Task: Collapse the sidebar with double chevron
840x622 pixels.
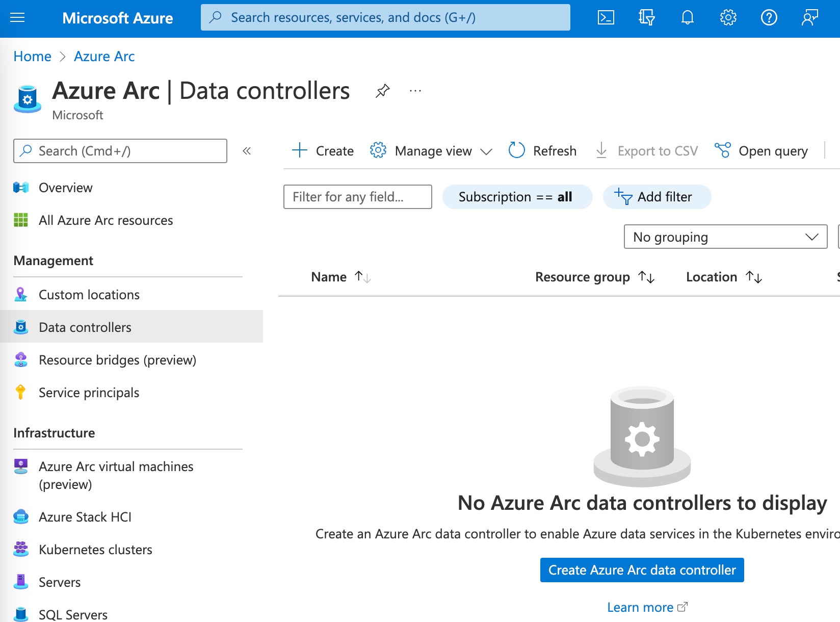Action: (x=247, y=151)
